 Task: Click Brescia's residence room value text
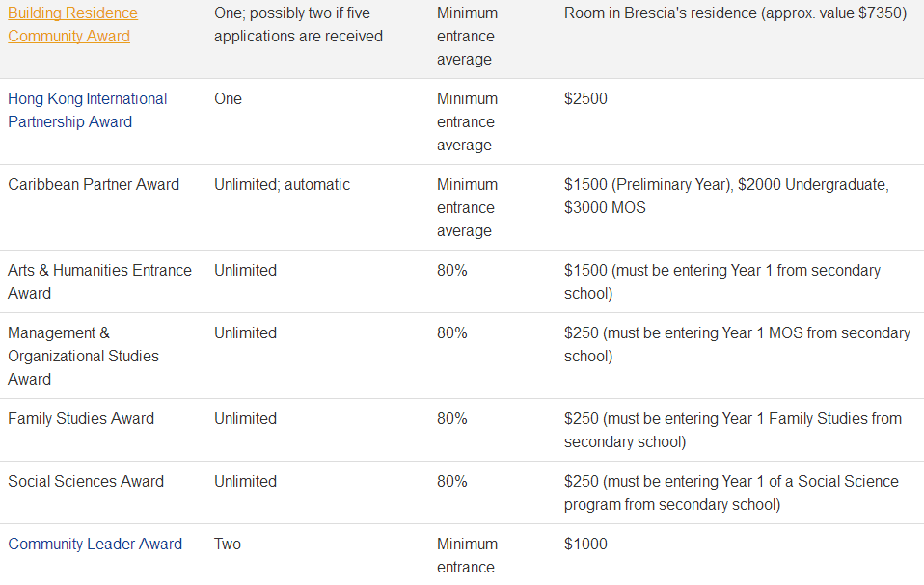(734, 13)
